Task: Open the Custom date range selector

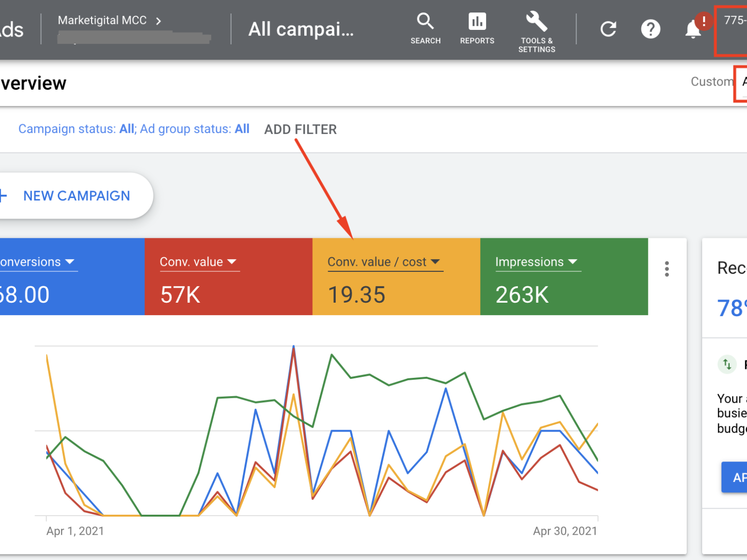Action: (712, 82)
